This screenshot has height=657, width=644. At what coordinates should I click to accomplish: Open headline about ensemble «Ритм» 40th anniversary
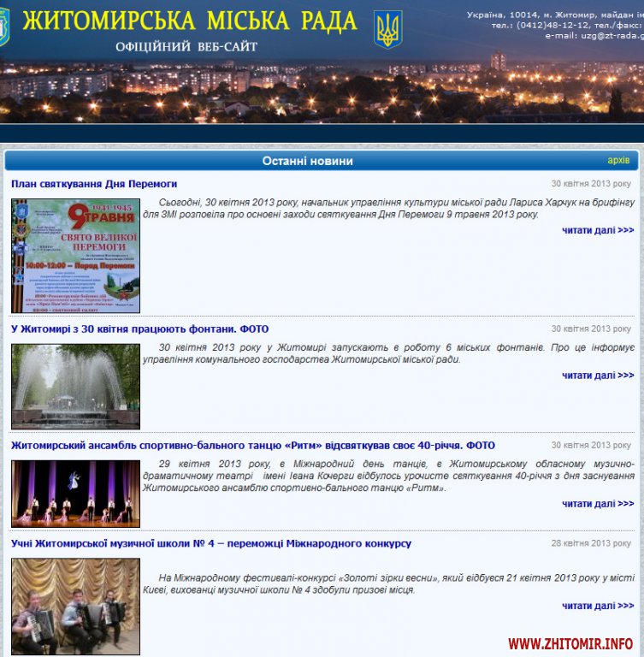pyautogui.click(x=252, y=446)
